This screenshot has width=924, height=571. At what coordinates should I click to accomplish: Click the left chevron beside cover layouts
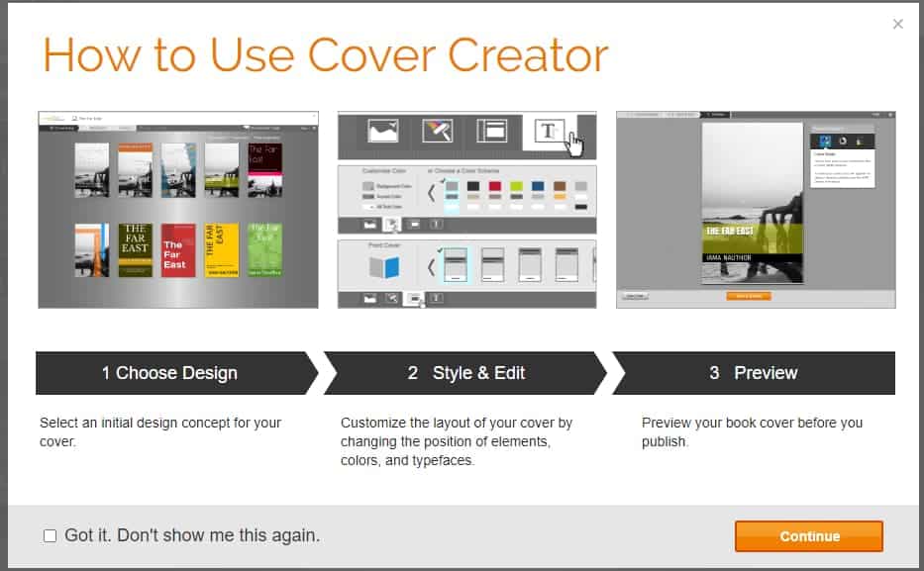pyautogui.click(x=432, y=267)
